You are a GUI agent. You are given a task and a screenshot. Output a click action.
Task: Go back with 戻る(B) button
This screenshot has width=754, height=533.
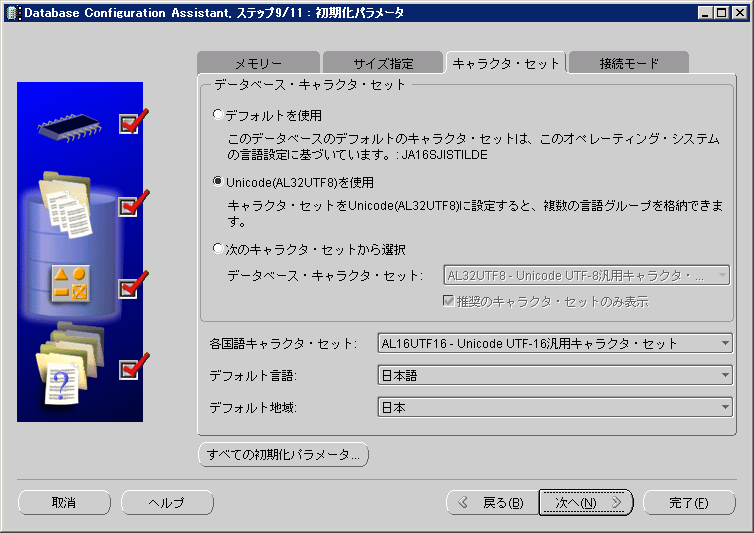pyautogui.click(x=492, y=503)
